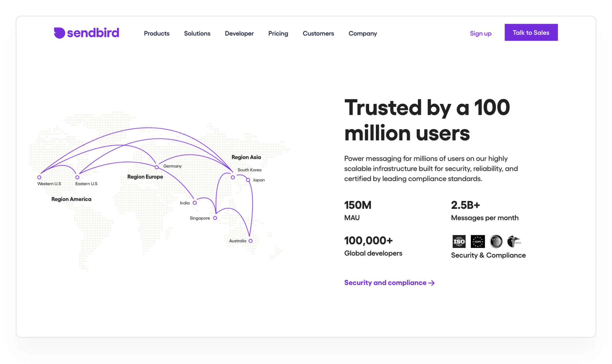Click the Sign up link

pos(480,33)
